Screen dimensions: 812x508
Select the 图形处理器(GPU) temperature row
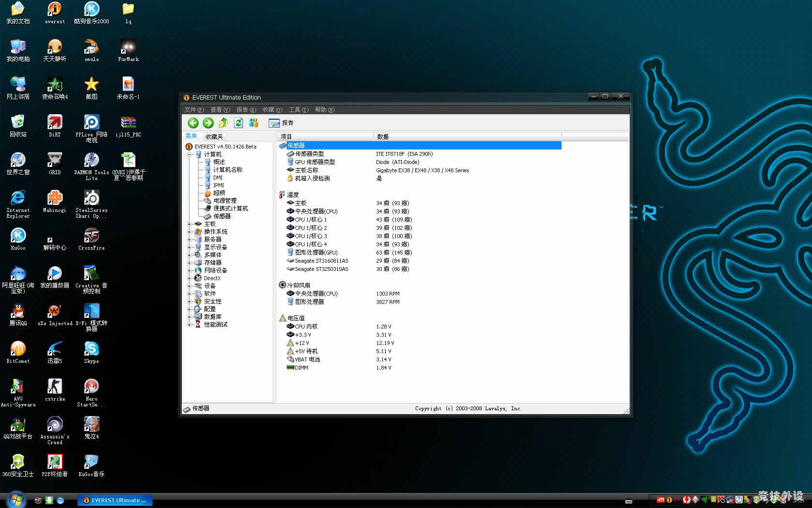pyautogui.click(x=349, y=253)
